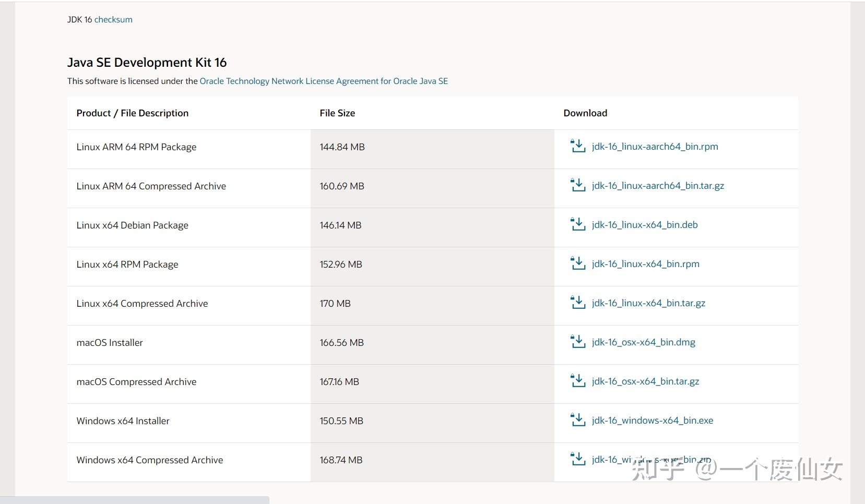Click download icon for jdk-16_osx-x64_bin.tar.gz

[x=578, y=381]
